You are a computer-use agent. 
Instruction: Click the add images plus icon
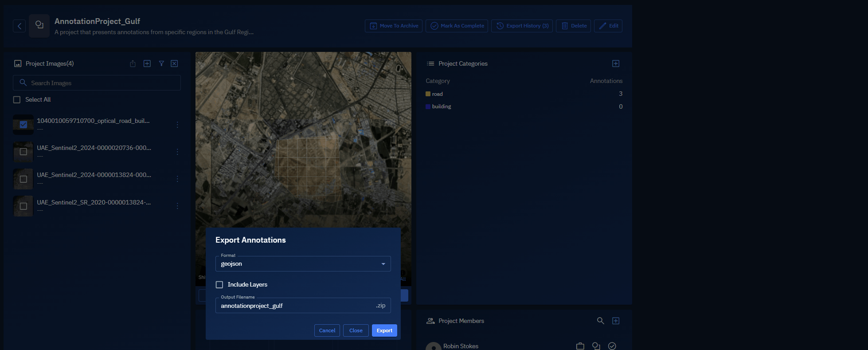[x=147, y=64]
